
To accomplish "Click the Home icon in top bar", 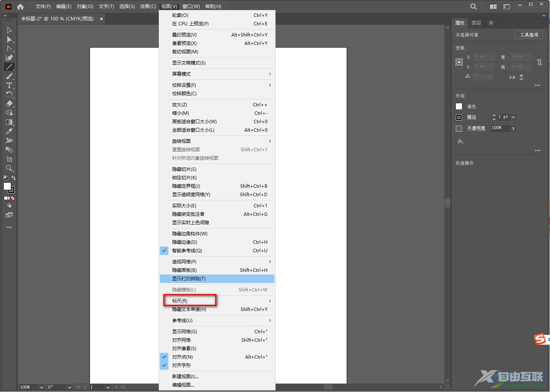I will [20, 7].
